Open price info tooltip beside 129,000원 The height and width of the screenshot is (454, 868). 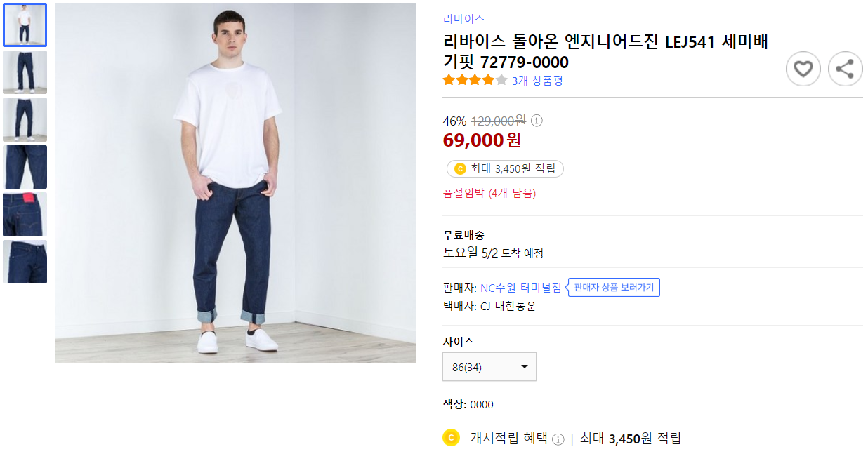pyautogui.click(x=536, y=121)
